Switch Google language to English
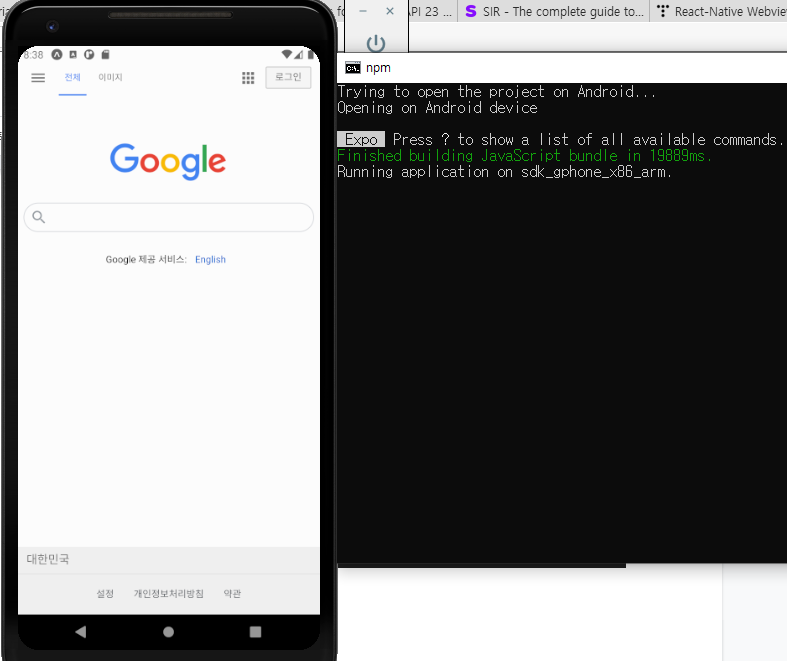Viewport: 787px width, 661px height. (x=210, y=259)
